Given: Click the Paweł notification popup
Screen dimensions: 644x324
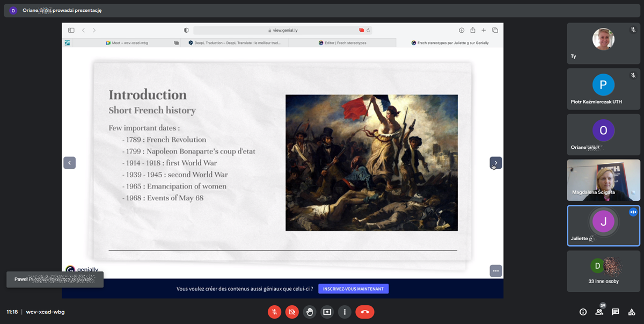Looking at the screenshot, I should tap(55, 279).
